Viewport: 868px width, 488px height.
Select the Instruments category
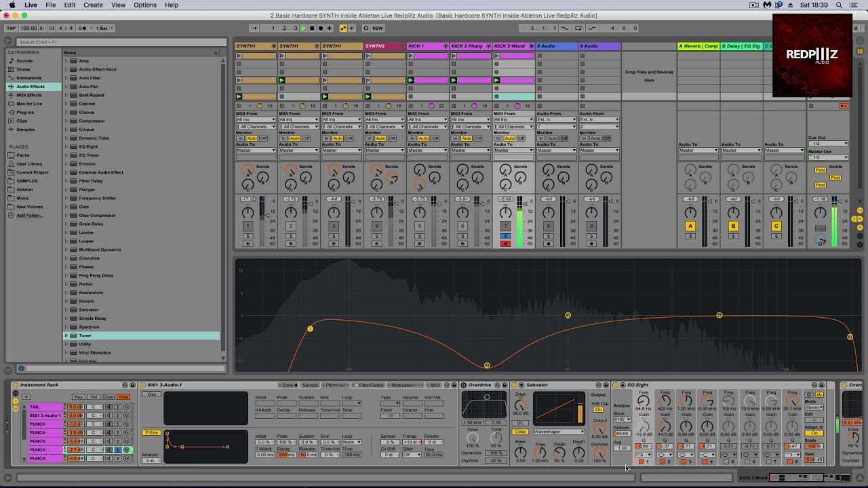coord(28,78)
